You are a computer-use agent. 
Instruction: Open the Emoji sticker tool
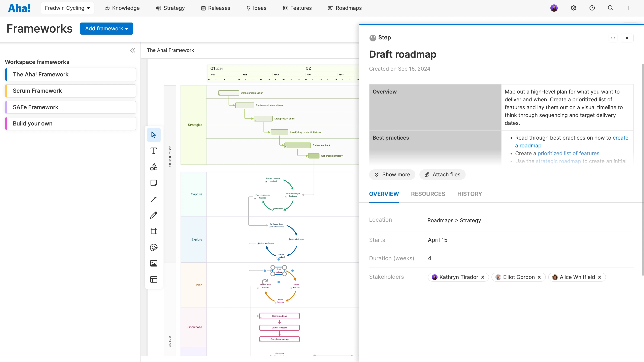154,247
